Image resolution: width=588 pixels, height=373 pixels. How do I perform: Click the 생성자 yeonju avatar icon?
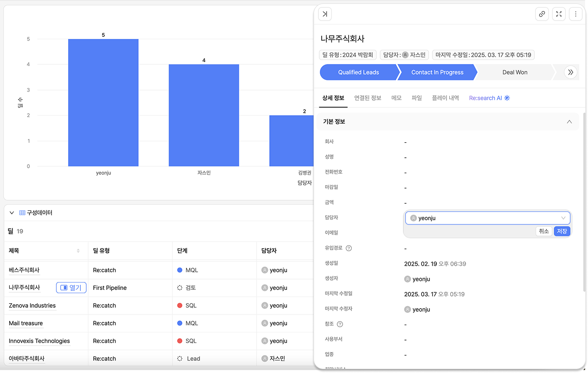(x=408, y=279)
